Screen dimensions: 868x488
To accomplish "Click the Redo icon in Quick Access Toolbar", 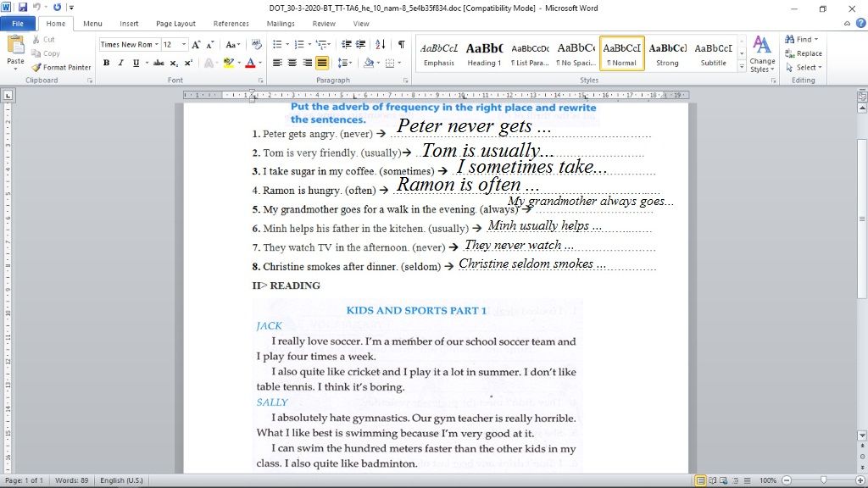I will click(x=57, y=7).
